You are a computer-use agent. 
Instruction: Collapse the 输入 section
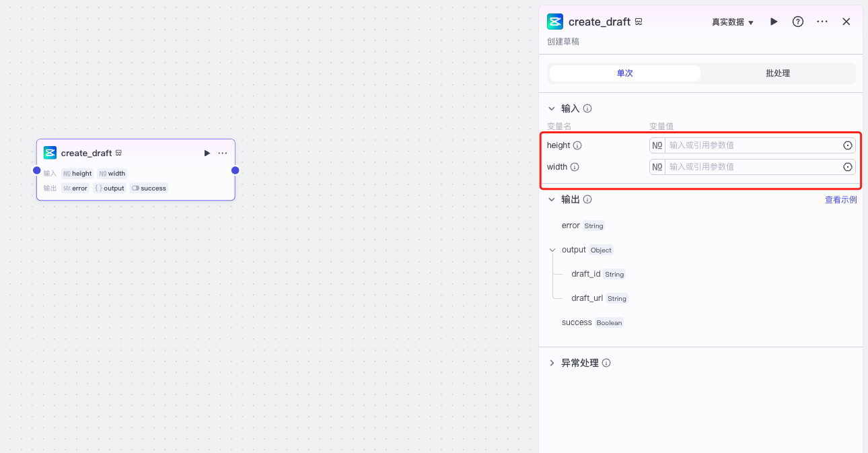tap(552, 108)
